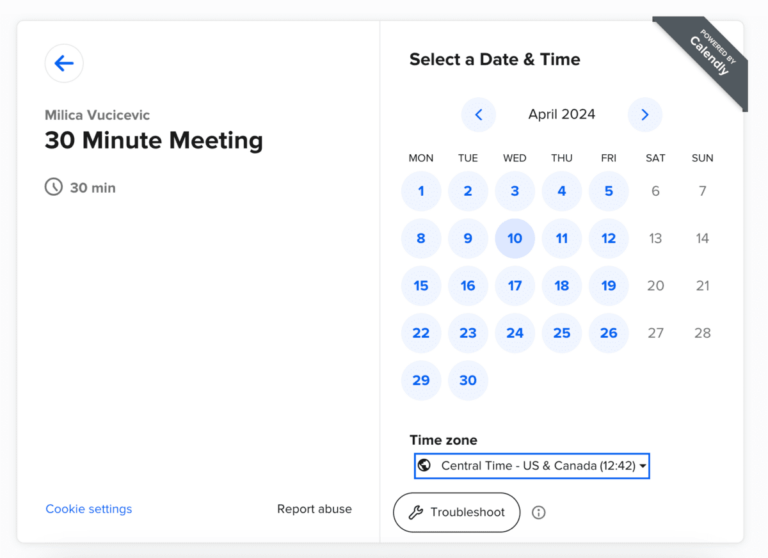Select April 30 on the calendar
Viewport: 768px width, 558px height.
468,381
